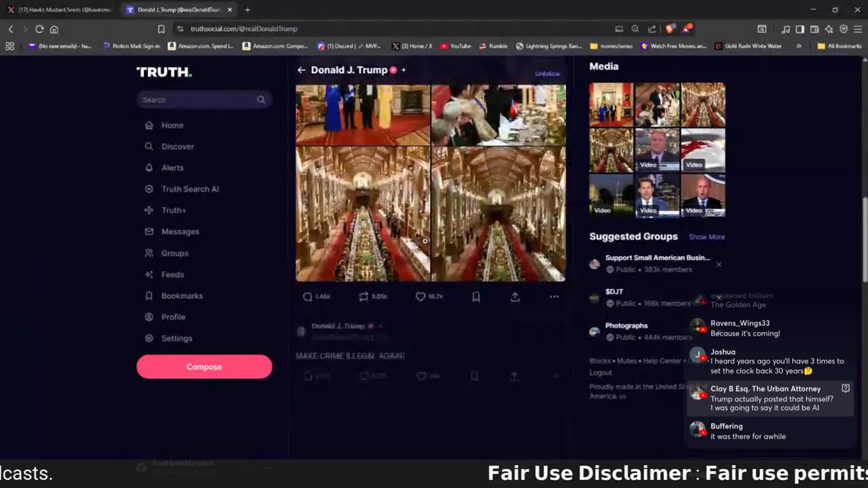The width and height of the screenshot is (868, 488).
Task: Click the search magnifier in Truth search box
Action: (261, 100)
